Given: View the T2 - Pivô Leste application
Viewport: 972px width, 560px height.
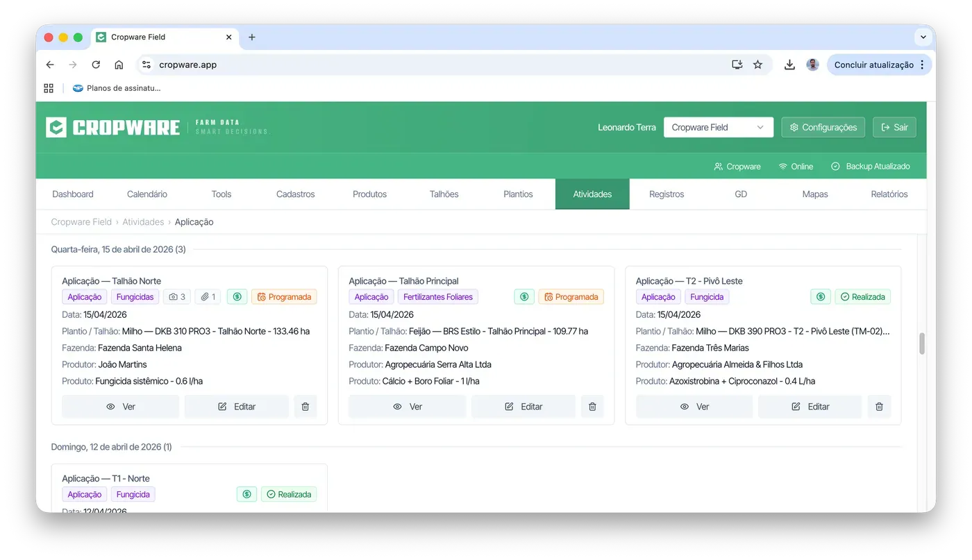Looking at the screenshot, I should click(x=694, y=407).
